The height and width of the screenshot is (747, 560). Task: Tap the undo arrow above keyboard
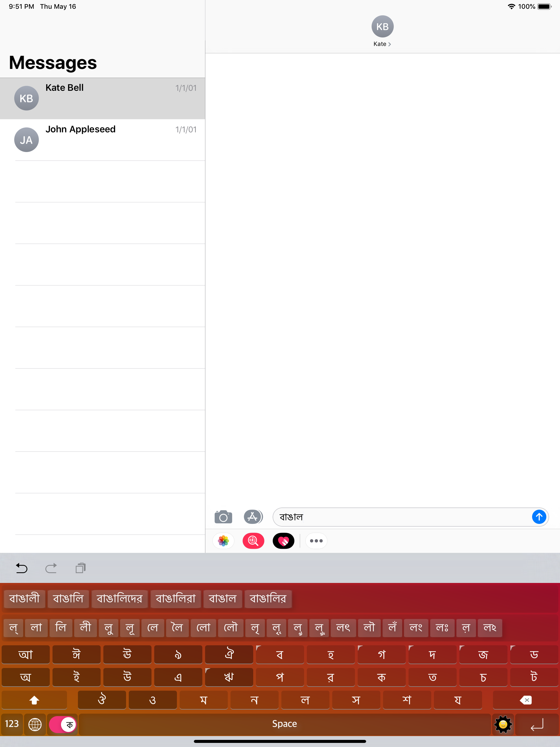[22, 568]
